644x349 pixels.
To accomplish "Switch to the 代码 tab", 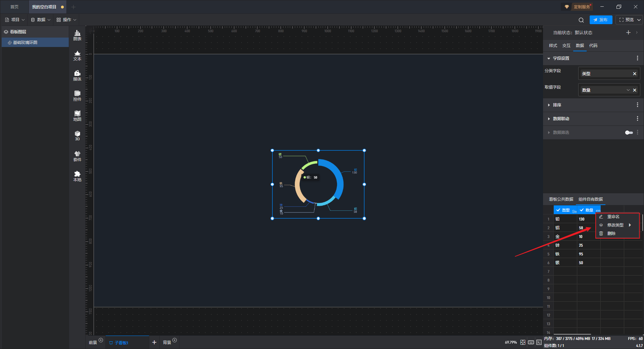I will click(x=593, y=46).
